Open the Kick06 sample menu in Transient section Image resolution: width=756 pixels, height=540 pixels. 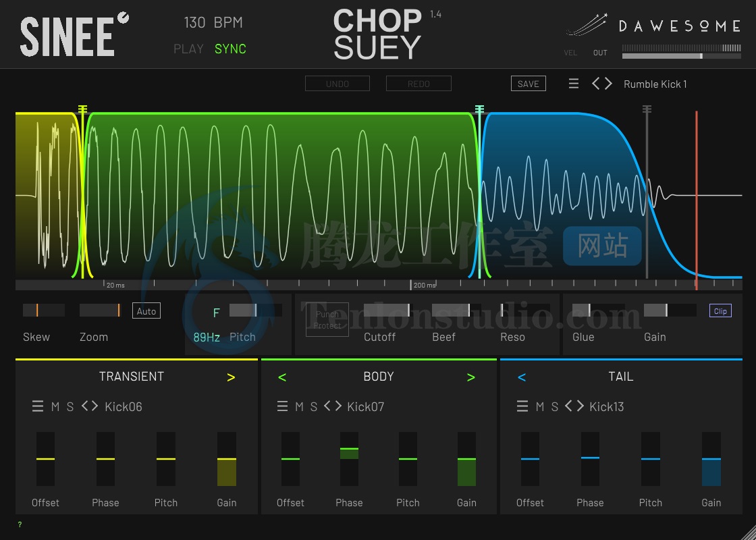click(x=38, y=406)
